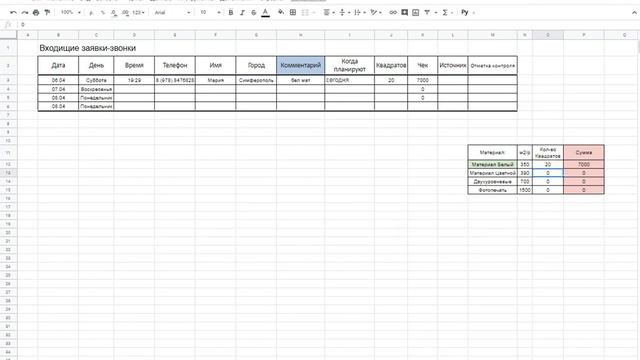The width and height of the screenshot is (640, 360).
Task: Click the Insert chart icon
Action: [x=416, y=13]
